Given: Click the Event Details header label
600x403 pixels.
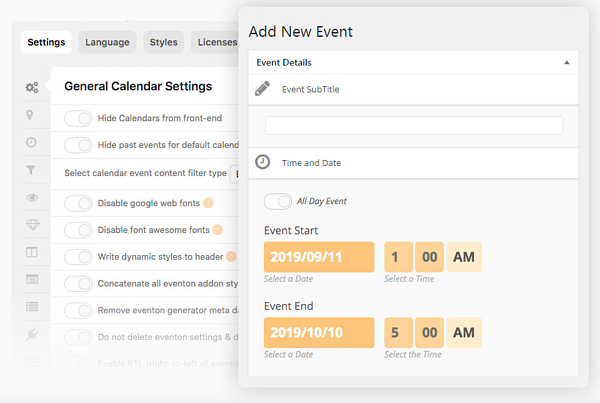Looking at the screenshot, I should point(284,62).
